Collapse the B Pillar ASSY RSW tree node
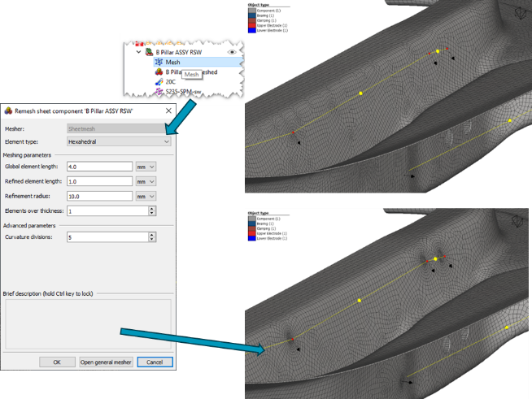 (x=138, y=51)
